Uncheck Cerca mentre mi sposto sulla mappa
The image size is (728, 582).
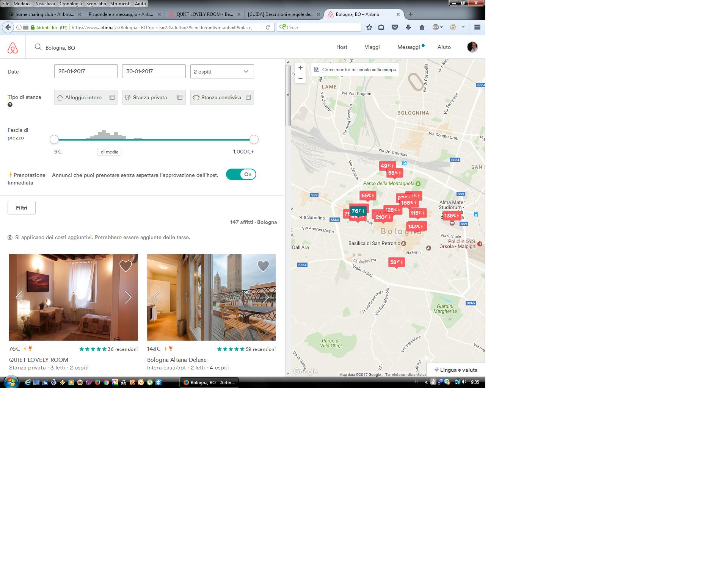coord(317,69)
